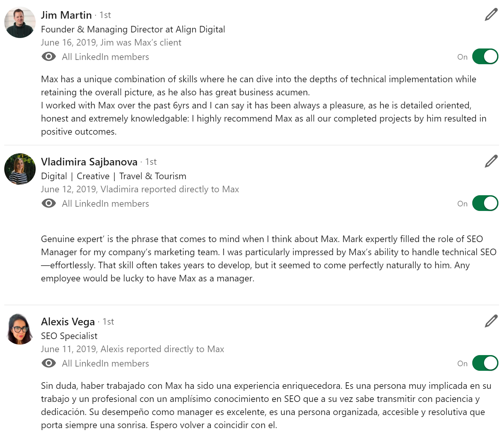
Task: Visit Vladimira Sajbanova's profile via her name
Action: click(x=89, y=162)
